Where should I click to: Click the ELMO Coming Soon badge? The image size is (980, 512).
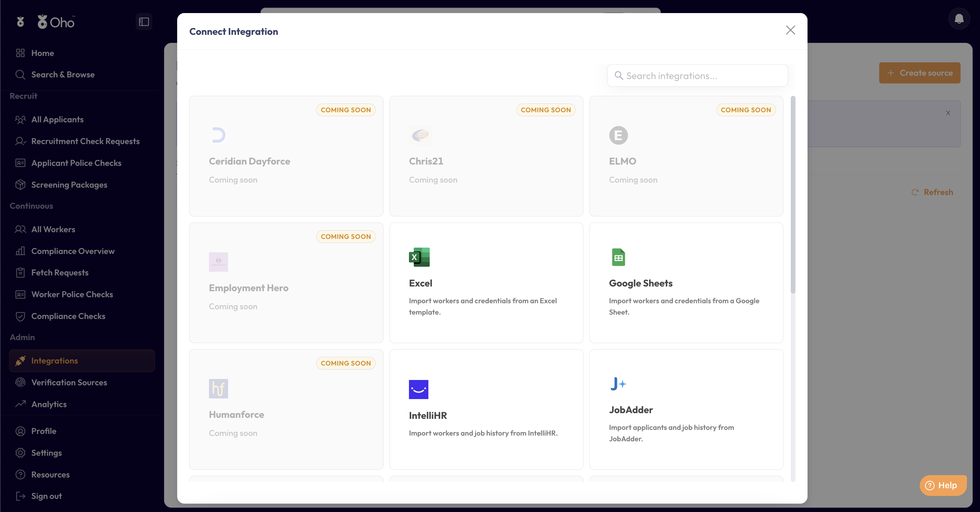tap(746, 110)
